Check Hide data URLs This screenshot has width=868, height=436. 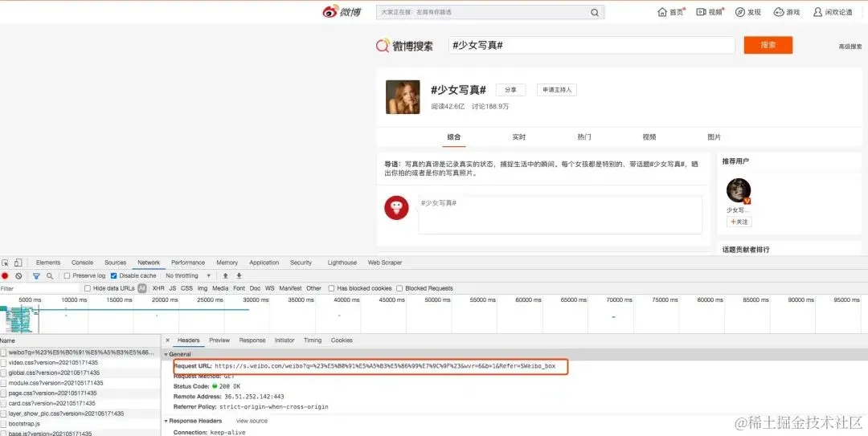click(88, 288)
